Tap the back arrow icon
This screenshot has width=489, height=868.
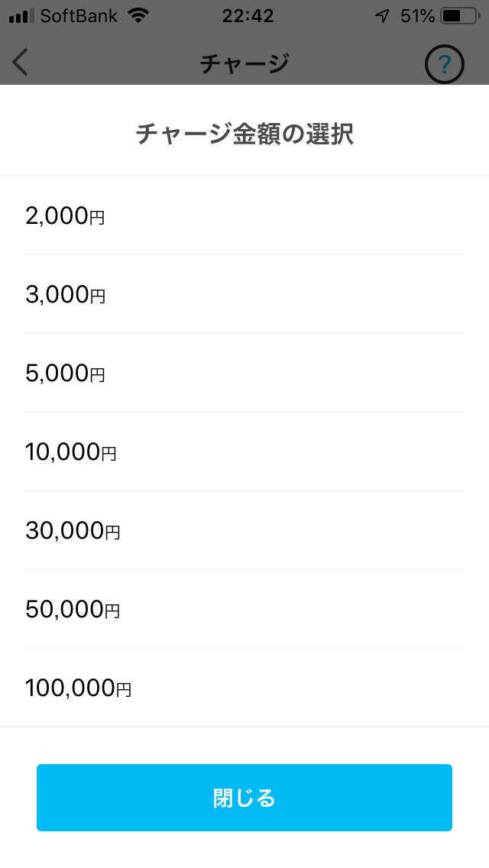pos(21,62)
